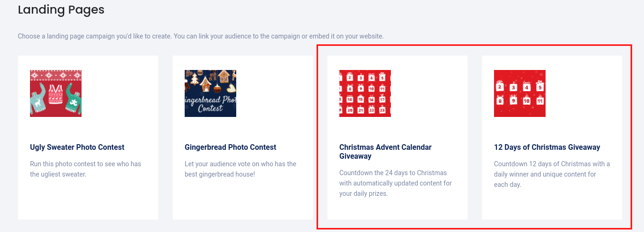
Task: Click gift box number 23 in Advent thumbnail
Action: (x=382, y=109)
